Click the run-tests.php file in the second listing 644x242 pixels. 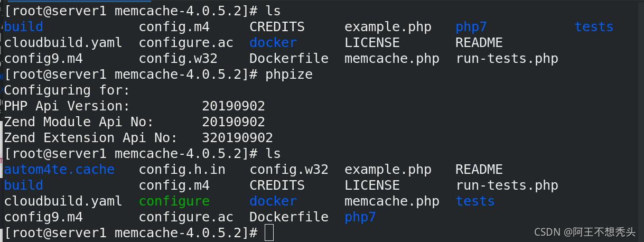[x=507, y=185]
